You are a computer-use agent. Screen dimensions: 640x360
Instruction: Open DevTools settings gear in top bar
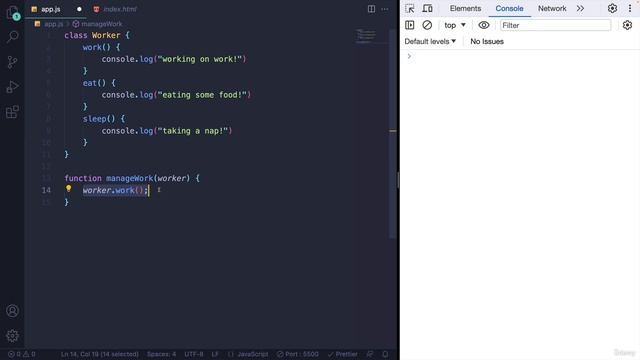pos(612,8)
